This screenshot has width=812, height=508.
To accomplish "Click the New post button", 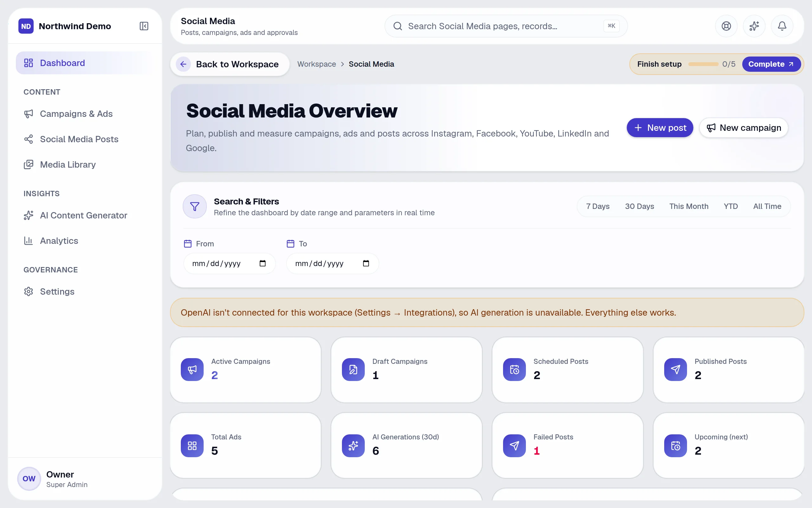I will pyautogui.click(x=660, y=128).
